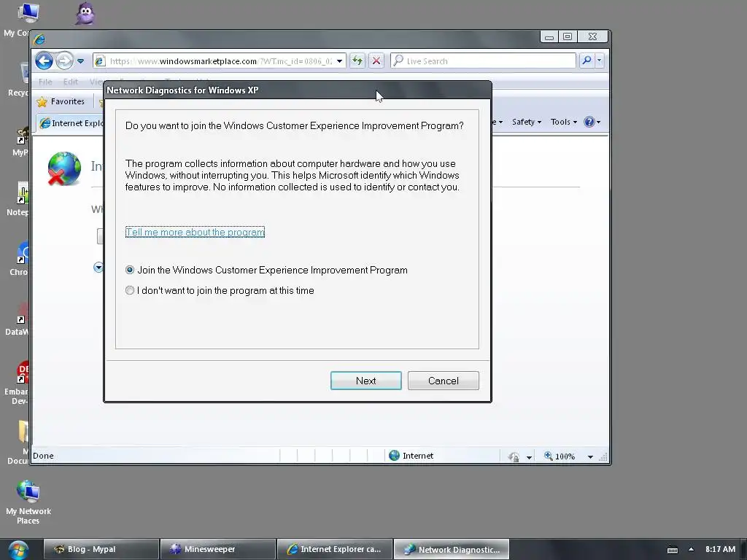747x560 pixels.
Task: Select Join the Customer Experience Improvement Program
Action: tap(266, 270)
